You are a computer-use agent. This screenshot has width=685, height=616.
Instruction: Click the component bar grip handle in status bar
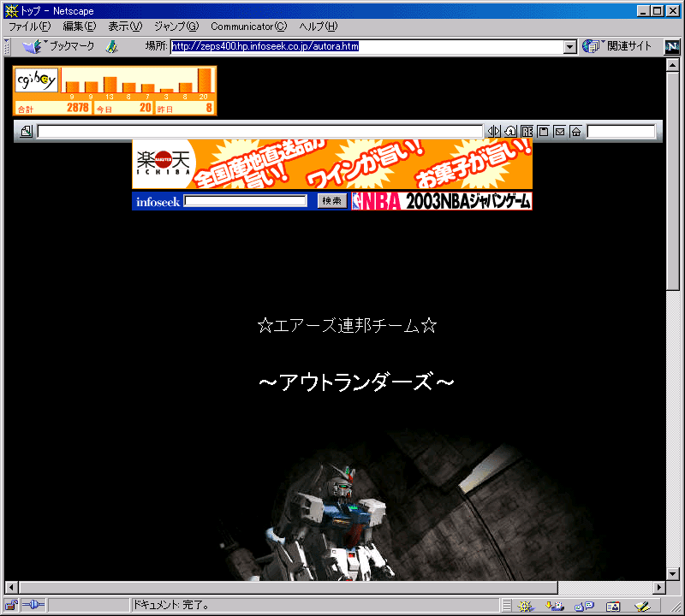506,606
